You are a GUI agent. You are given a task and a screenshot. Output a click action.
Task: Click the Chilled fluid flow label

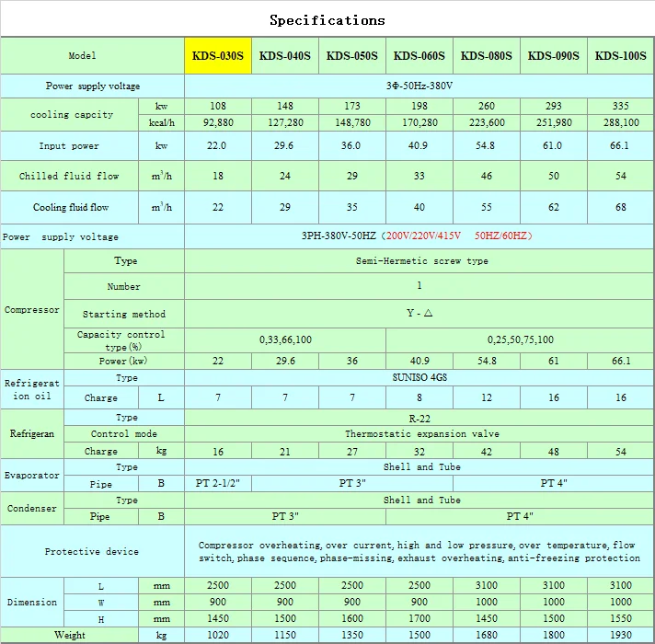click(69, 176)
